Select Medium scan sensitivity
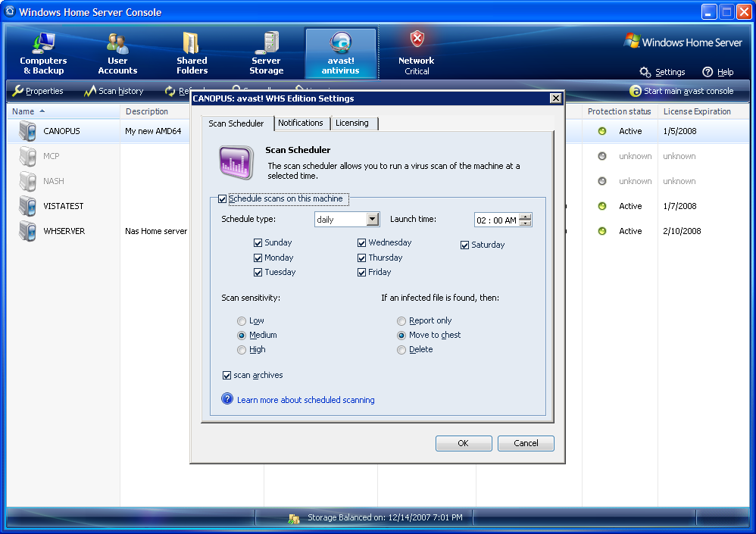This screenshot has width=756, height=534. [x=242, y=336]
